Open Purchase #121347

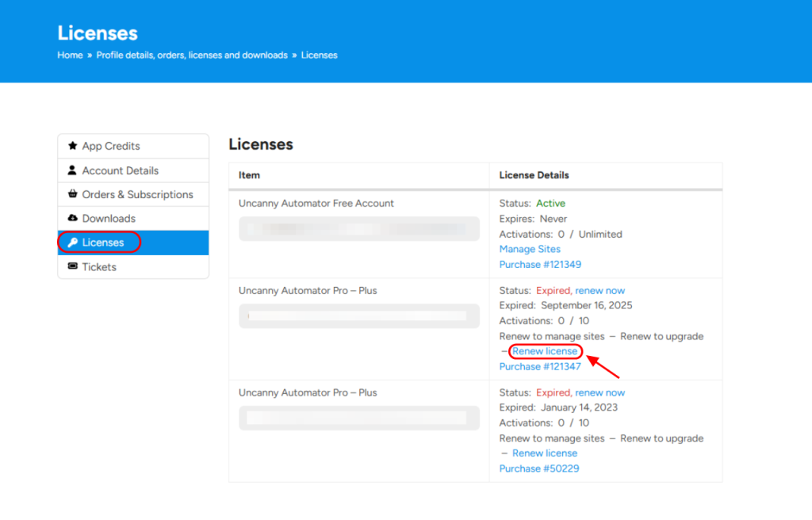pos(541,366)
